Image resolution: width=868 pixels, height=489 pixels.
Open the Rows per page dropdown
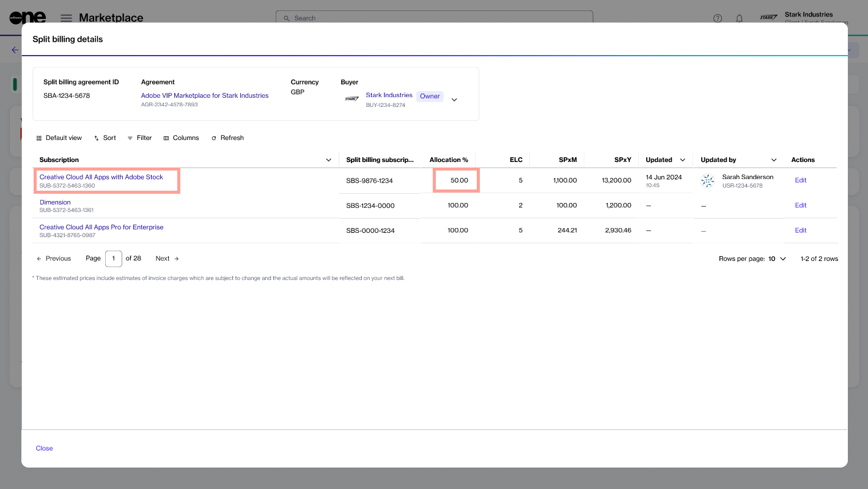777,259
